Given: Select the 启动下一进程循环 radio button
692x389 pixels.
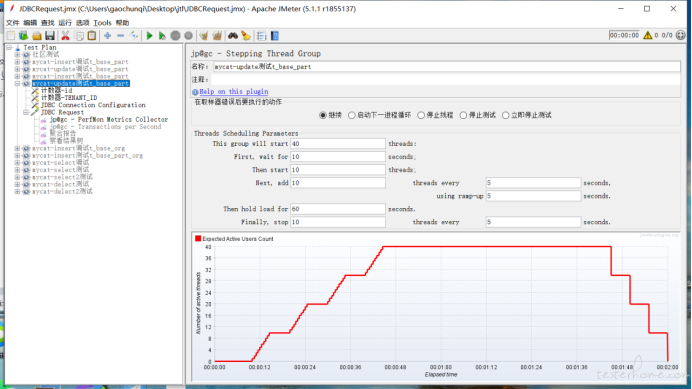Looking at the screenshot, I should [352, 115].
